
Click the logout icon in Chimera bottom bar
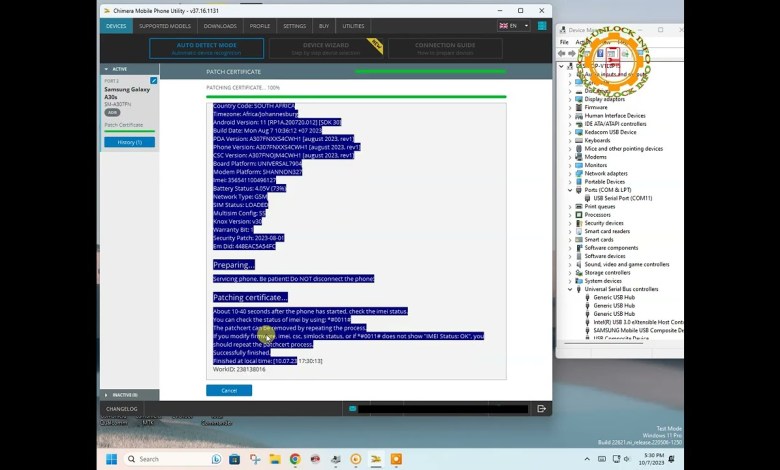pyautogui.click(x=542, y=408)
